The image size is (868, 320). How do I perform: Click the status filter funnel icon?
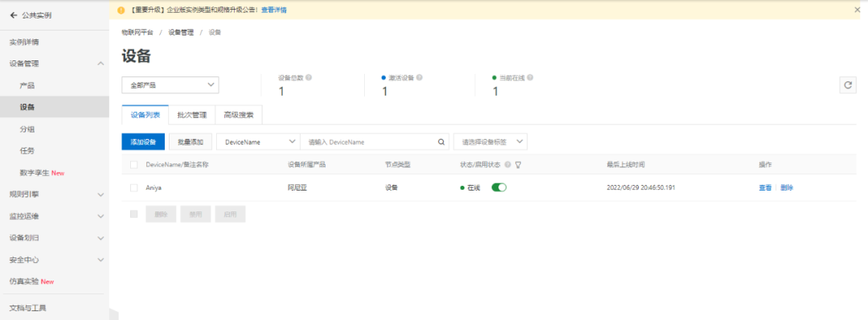pyautogui.click(x=518, y=165)
